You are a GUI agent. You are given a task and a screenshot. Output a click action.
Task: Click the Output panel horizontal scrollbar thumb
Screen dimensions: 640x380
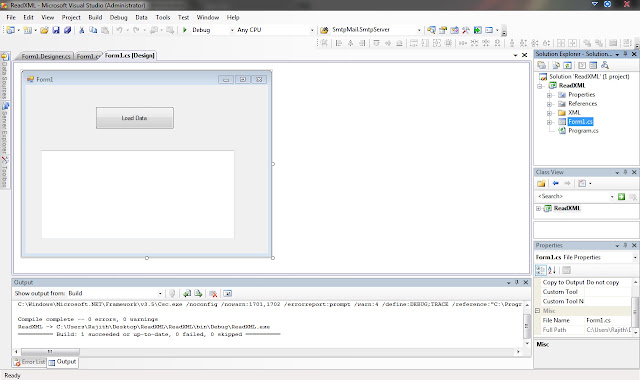tap(50, 351)
